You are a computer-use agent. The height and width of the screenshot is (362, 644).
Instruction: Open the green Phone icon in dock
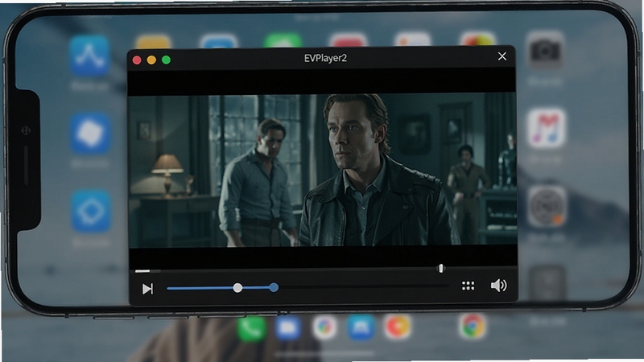251,328
